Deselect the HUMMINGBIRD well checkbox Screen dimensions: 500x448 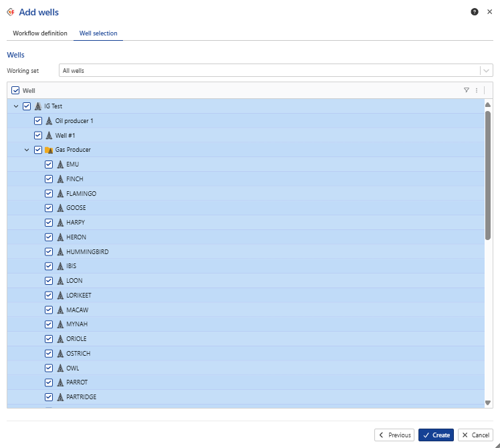(x=49, y=252)
